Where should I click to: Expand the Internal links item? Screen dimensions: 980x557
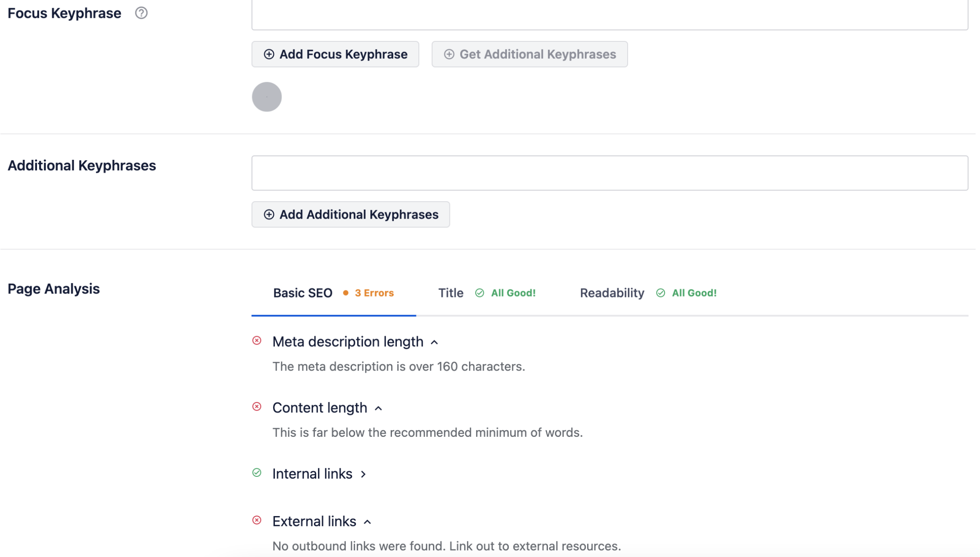[363, 474]
